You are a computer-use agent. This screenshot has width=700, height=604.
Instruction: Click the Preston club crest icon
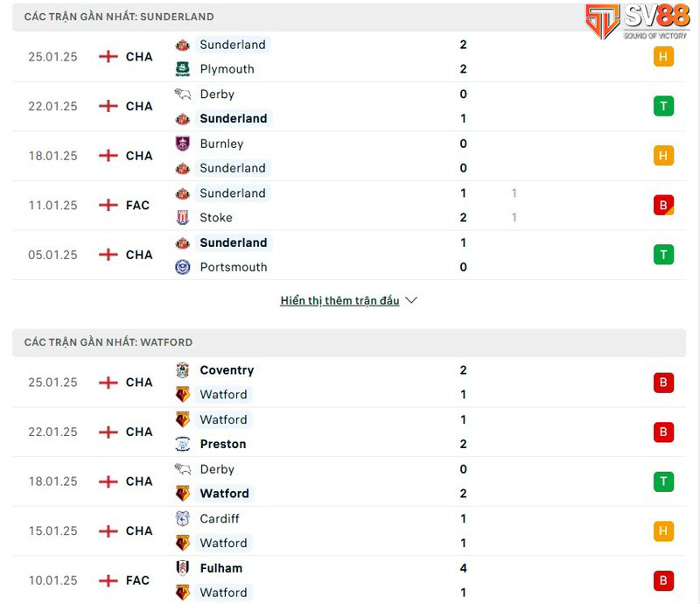click(183, 444)
